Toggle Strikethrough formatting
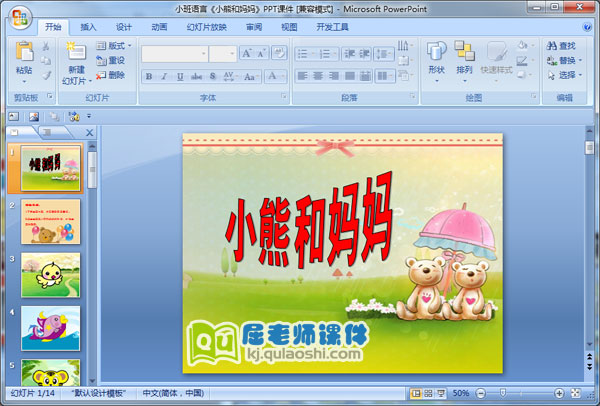 (196, 76)
